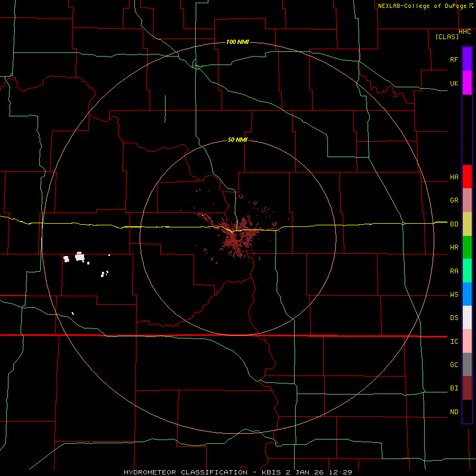This screenshot has height=476, width=476.
Task: Click the ND legend label
Action: 454,412
